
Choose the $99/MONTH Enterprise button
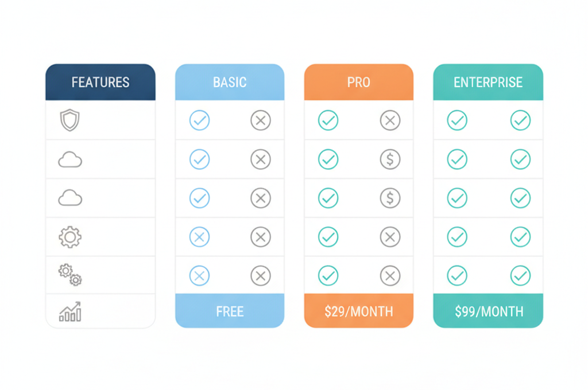488,311
